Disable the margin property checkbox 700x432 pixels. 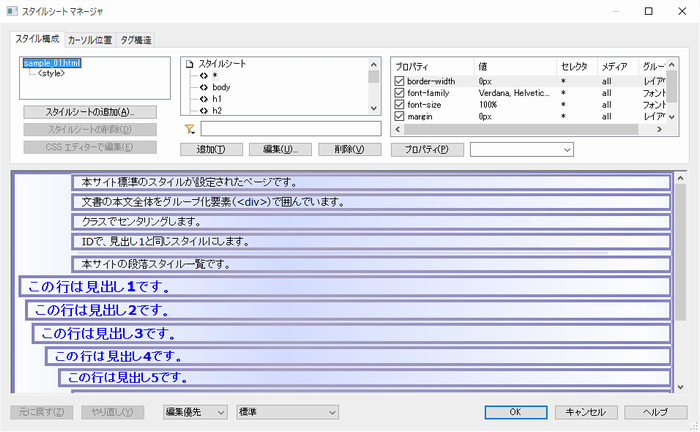tap(400, 117)
